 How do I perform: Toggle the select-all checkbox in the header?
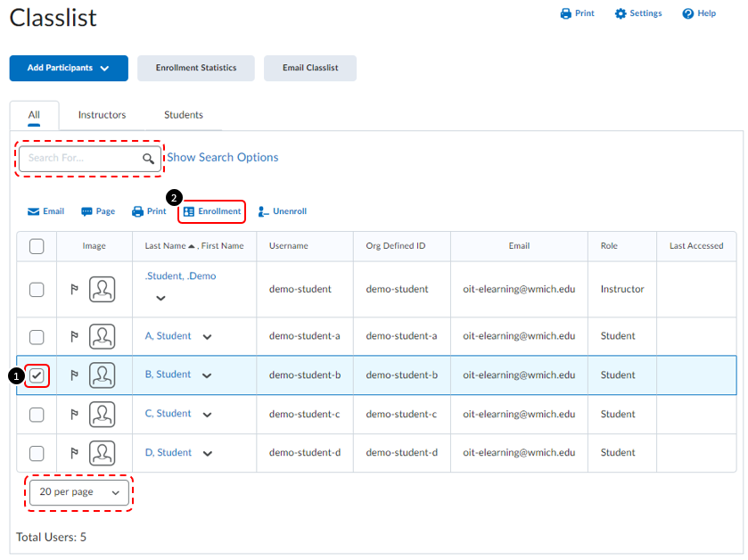point(36,246)
